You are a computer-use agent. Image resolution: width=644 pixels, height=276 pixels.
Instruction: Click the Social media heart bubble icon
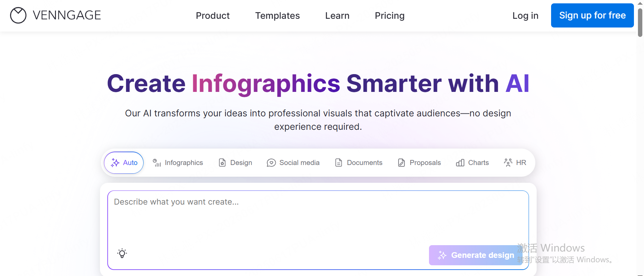pos(271,163)
